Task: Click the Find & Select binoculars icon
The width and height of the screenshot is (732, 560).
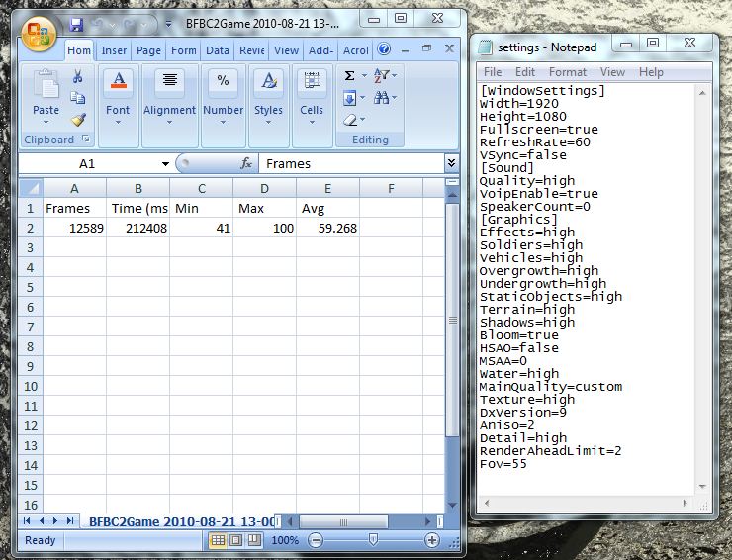Action: coord(382,98)
